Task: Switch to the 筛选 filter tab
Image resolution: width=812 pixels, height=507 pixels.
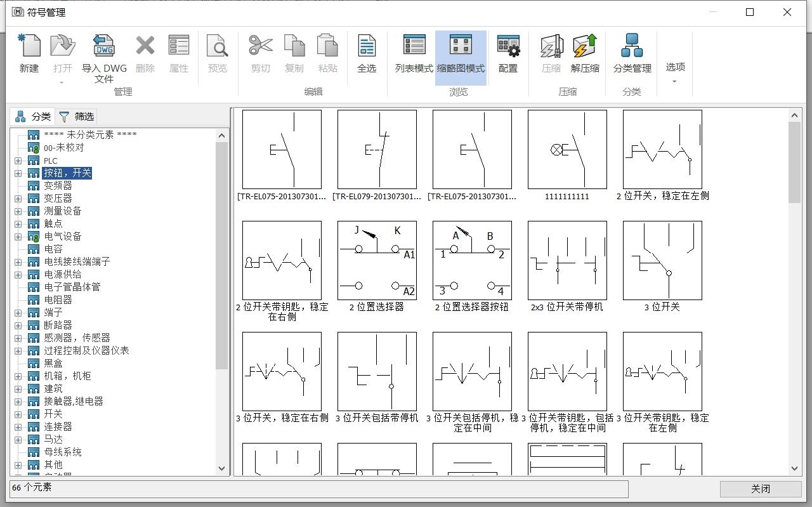Action: [x=77, y=116]
